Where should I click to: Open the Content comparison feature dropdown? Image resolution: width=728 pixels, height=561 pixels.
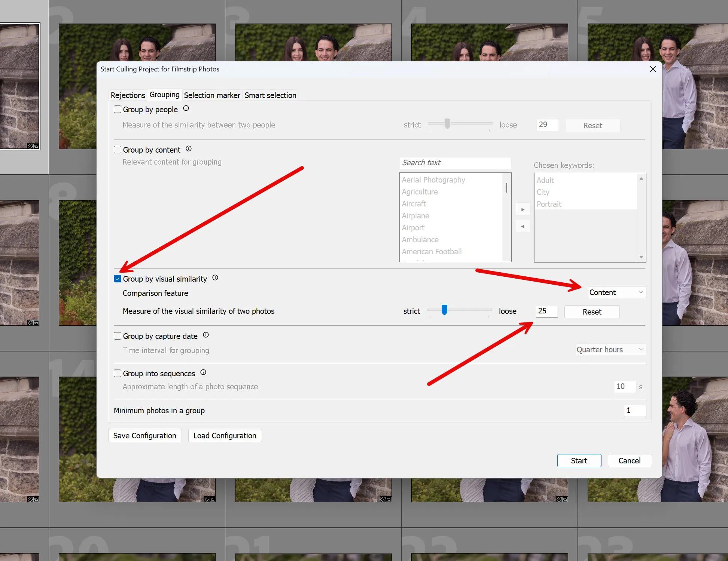click(x=616, y=292)
